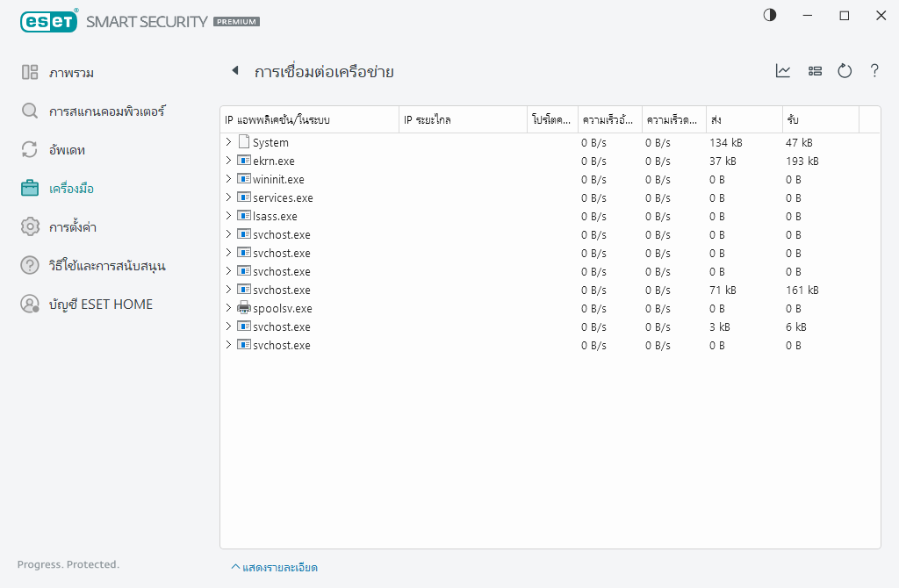The width and height of the screenshot is (899, 588).
Task: Open help via the question mark icon
Action: coord(874,71)
